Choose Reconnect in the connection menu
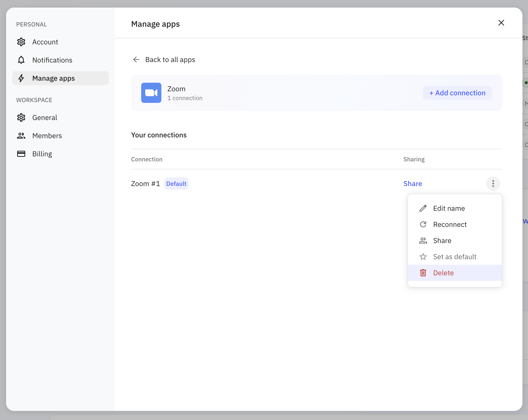Screen dimensions: 528x420 (450, 224)
